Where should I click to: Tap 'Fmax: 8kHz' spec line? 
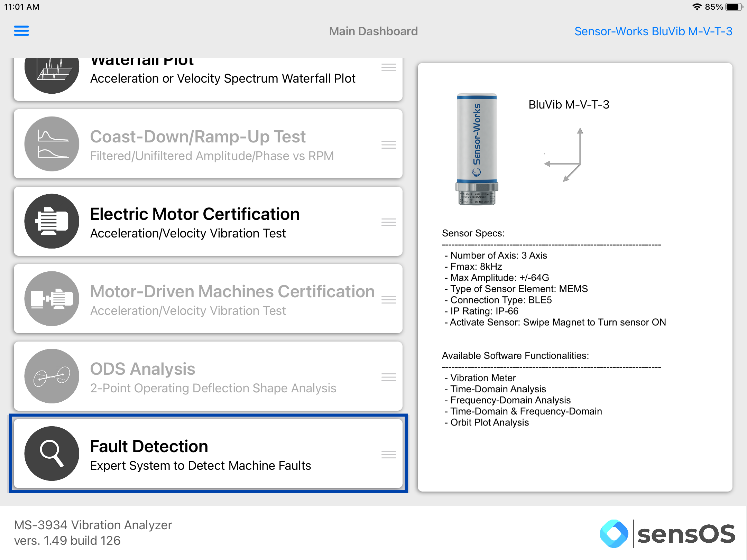coord(473,267)
